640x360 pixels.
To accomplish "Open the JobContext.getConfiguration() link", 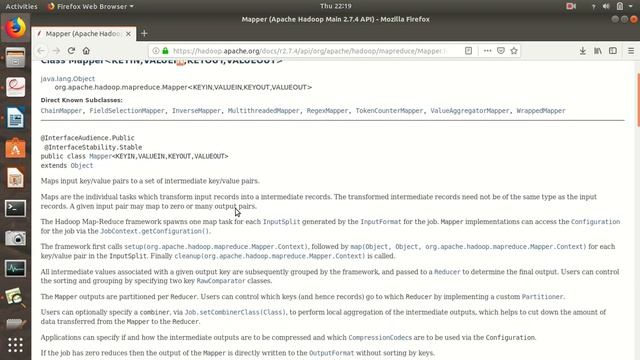I will click(x=155, y=231).
